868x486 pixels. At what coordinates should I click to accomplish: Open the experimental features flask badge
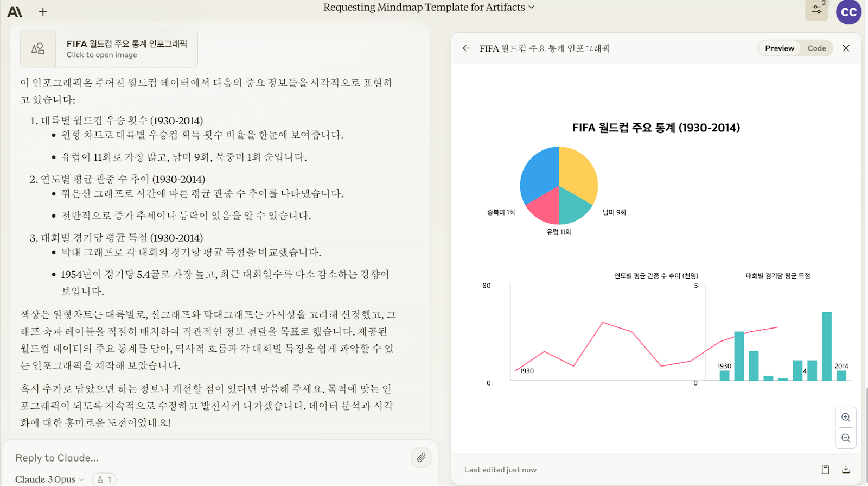pos(104,479)
